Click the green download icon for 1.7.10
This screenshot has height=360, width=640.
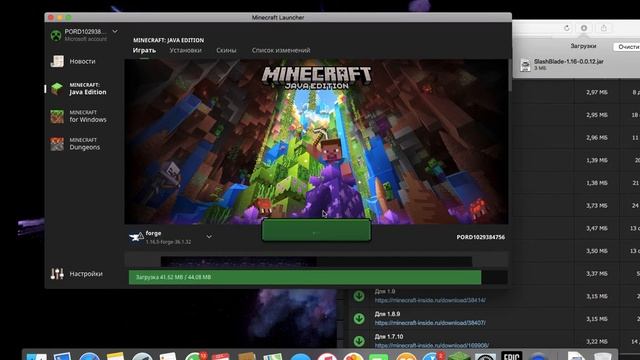tap(359, 341)
